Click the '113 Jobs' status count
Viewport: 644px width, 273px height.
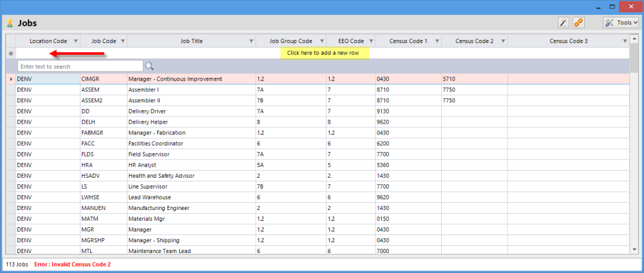click(x=17, y=265)
